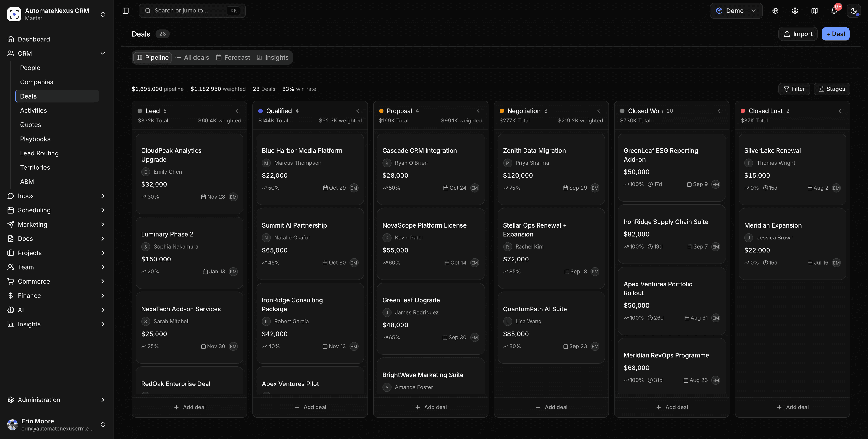Image resolution: width=868 pixels, height=439 pixels.
Task: Select Deals in the CRM menu
Action: pos(57,96)
